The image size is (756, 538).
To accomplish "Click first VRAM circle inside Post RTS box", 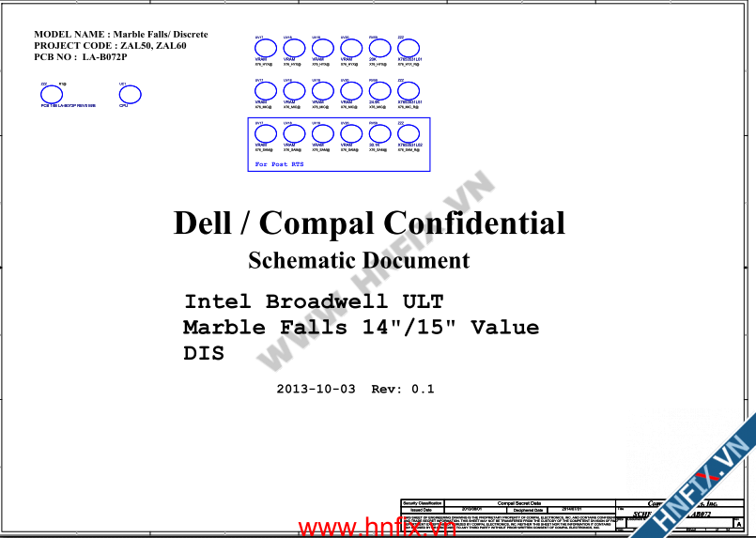I will tap(267, 134).
